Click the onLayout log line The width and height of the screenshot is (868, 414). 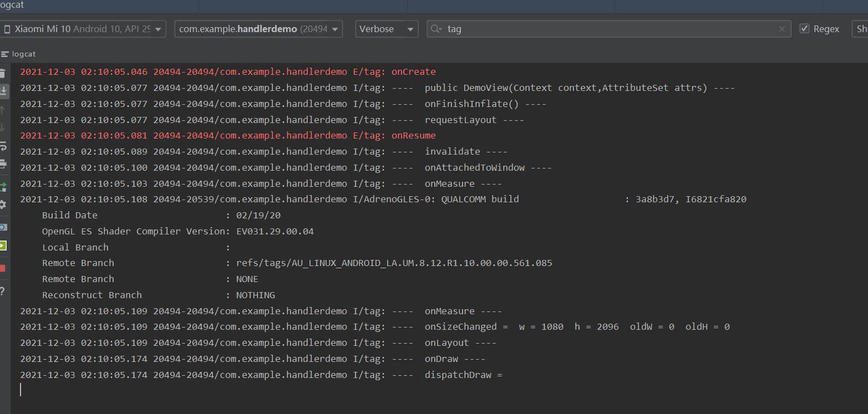coord(258,343)
